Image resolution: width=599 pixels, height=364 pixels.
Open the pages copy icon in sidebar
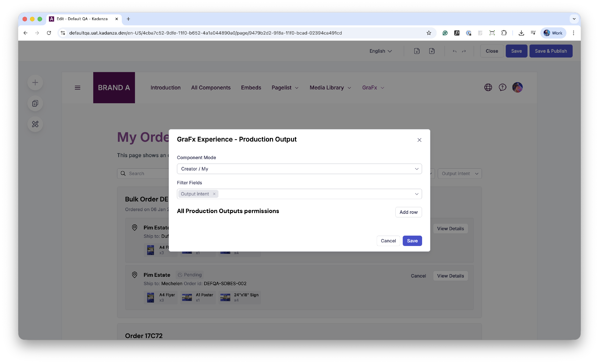[35, 103]
